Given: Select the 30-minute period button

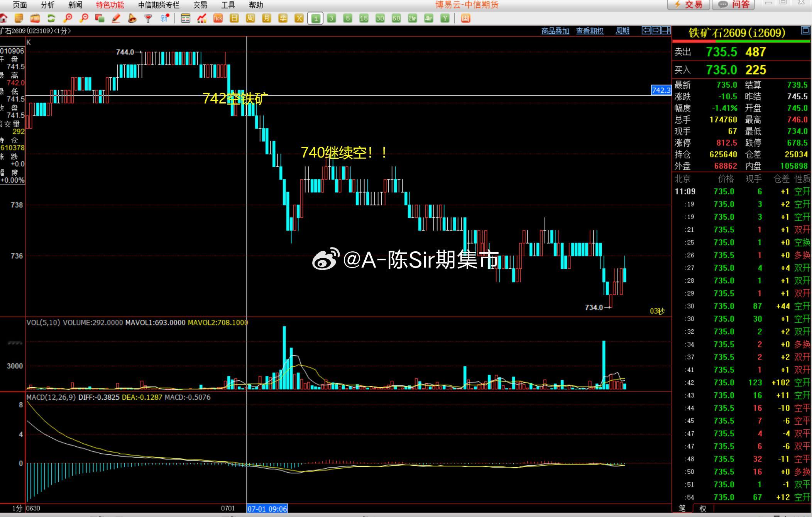Looking at the screenshot, I should coord(380,18).
